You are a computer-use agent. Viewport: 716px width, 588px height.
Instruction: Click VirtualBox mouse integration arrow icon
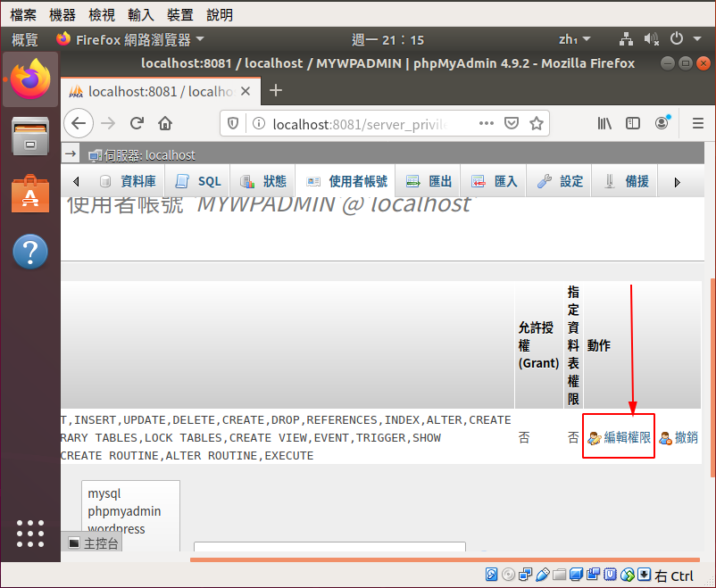645,575
